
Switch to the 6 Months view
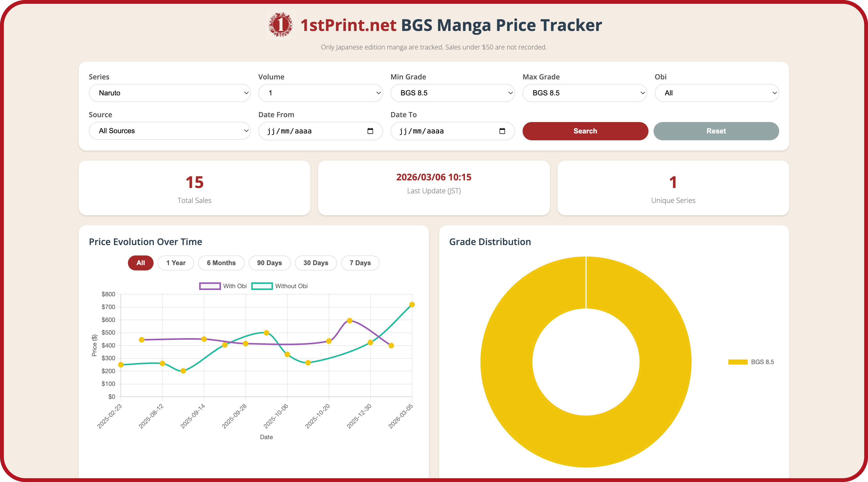click(x=221, y=263)
